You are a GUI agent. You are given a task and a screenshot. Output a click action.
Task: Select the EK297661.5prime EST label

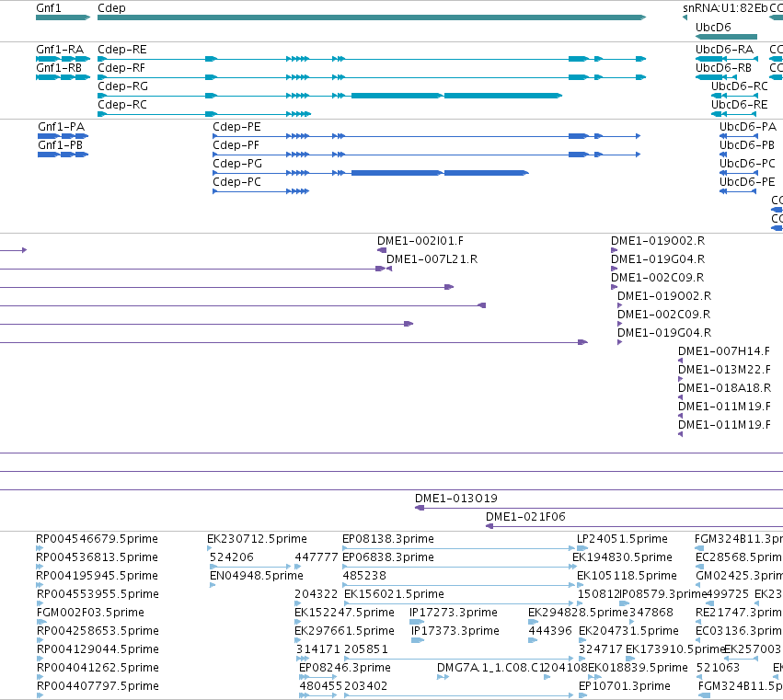click(344, 631)
